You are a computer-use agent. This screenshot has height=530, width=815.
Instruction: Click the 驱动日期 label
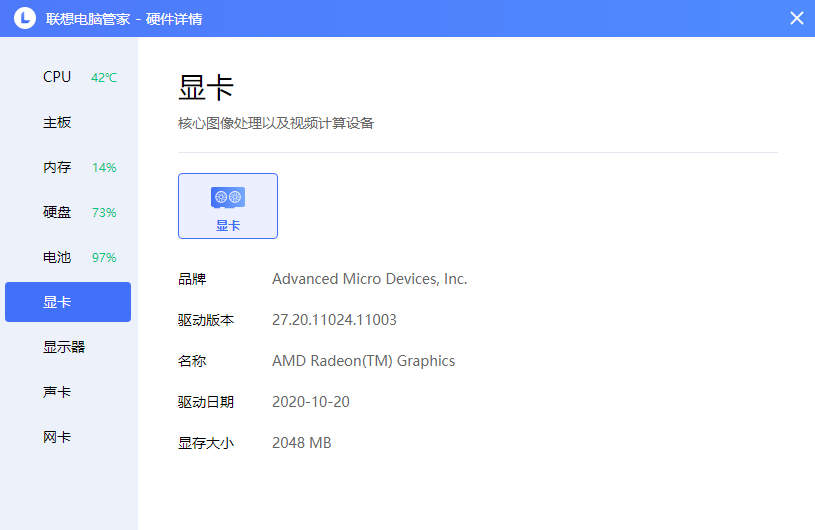point(206,402)
